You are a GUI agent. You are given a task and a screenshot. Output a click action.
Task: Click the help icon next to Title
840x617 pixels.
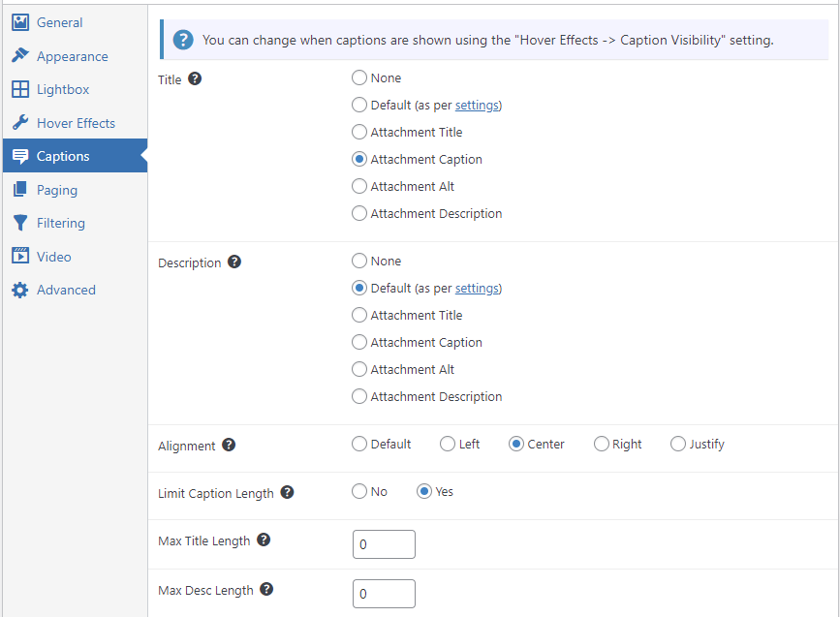pos(195,78)
